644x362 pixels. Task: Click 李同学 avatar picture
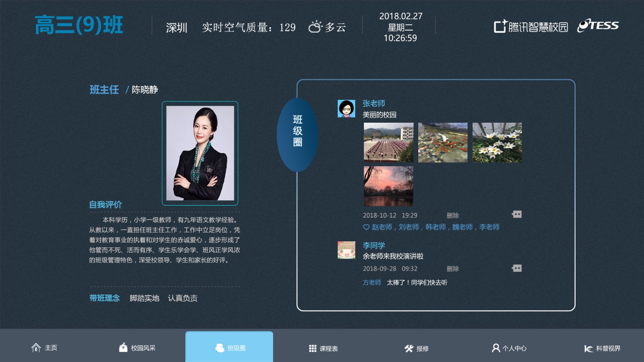coord(346,250)
